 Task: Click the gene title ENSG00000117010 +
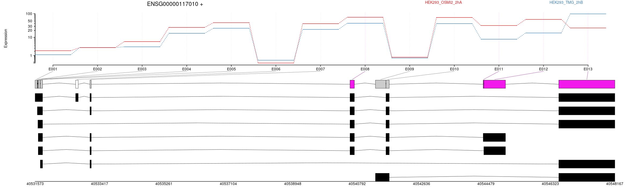(175, 4)
